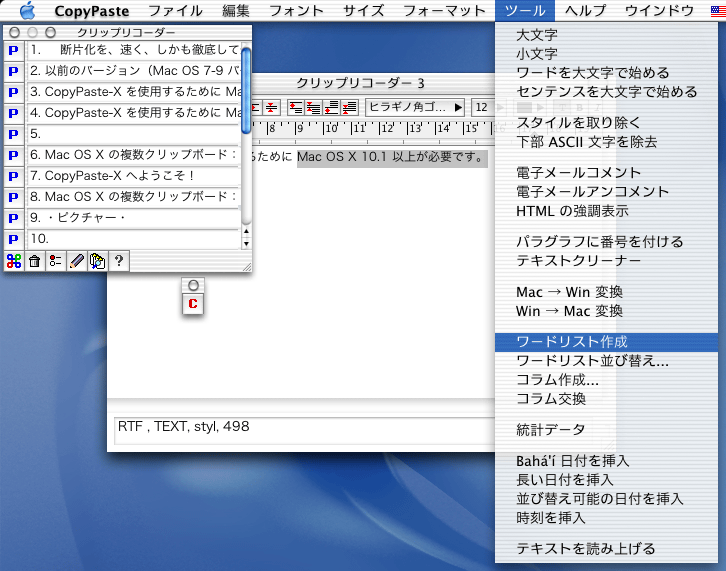Select 電子メールコメント menu item
The height and width of the screenshot is (571, 726).
click(x=607, y=173)
